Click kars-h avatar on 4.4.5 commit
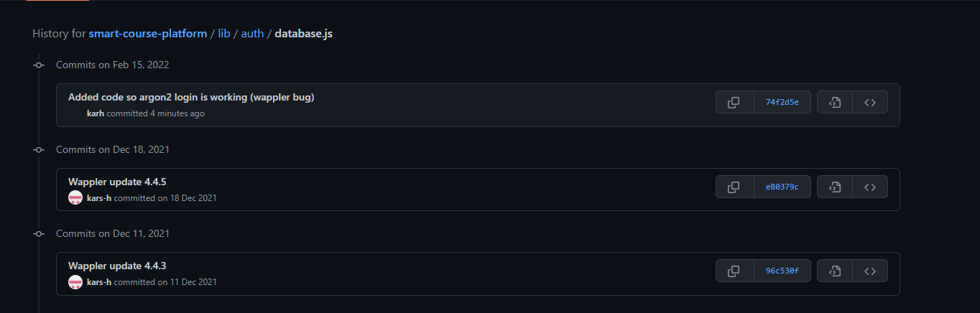This screenshot has width=980, height=313. [75, 198]
